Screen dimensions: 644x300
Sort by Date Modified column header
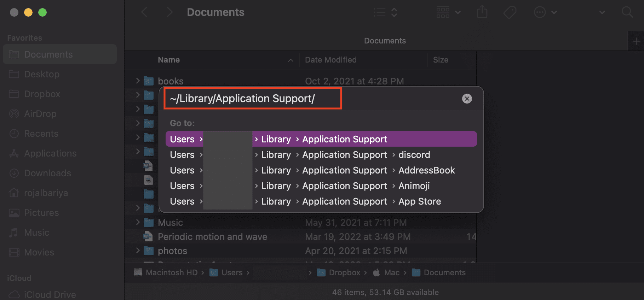coord(331,60)
